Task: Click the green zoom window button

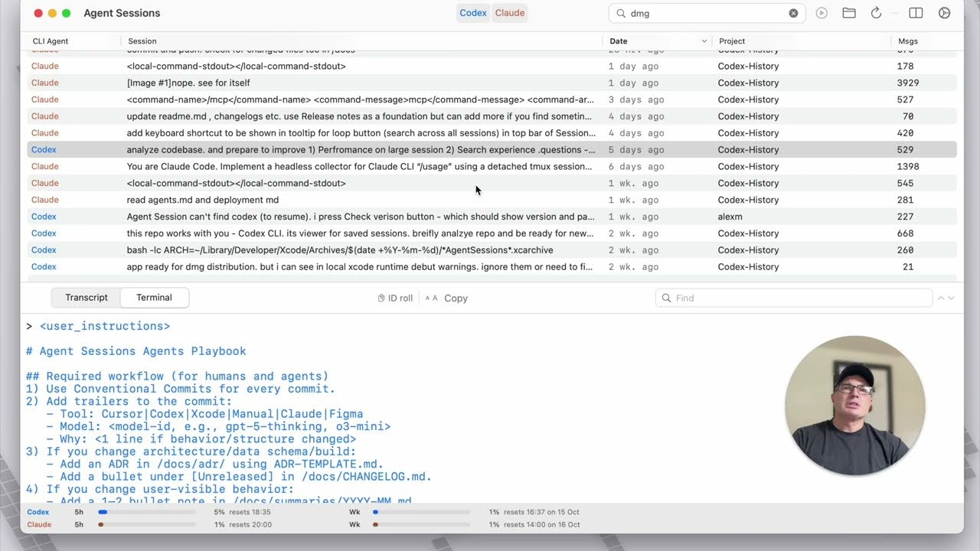Action: pyautogui.click(x=67, y=13)
